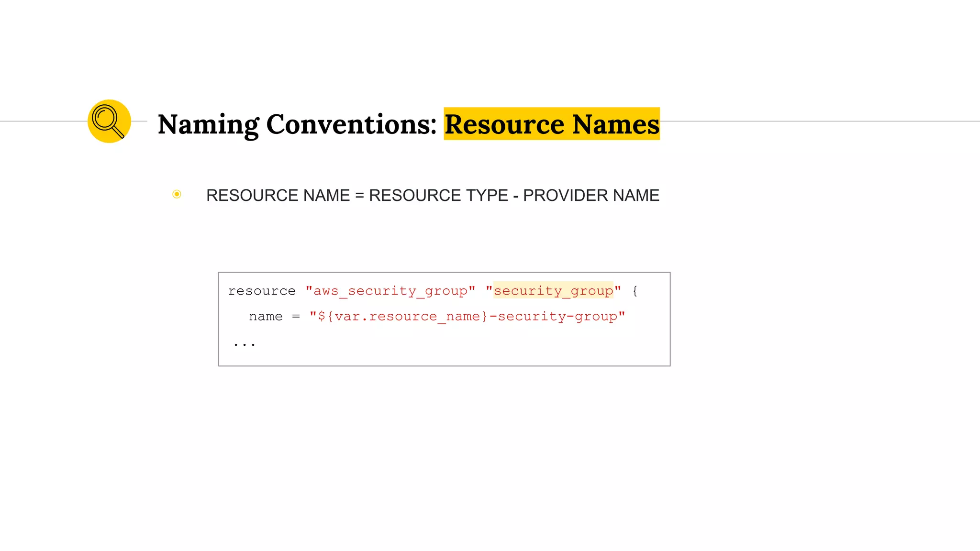Click the "aws_security_group" string in the code
The image size is (980, 551).
[390, 291]
